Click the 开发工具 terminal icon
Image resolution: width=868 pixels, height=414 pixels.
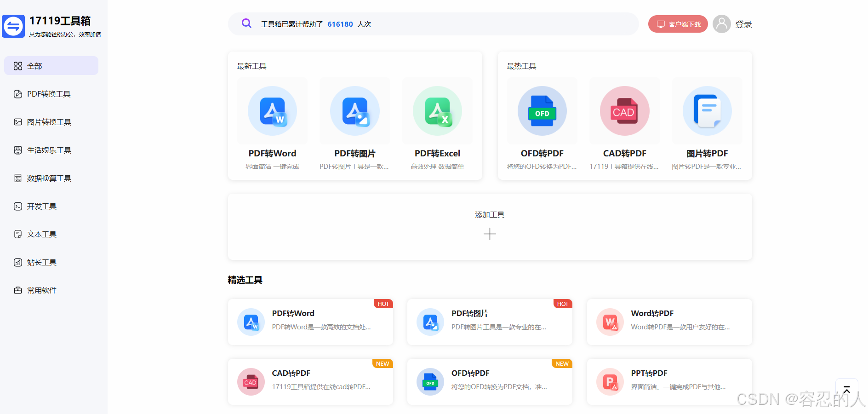tap(18, 207)
